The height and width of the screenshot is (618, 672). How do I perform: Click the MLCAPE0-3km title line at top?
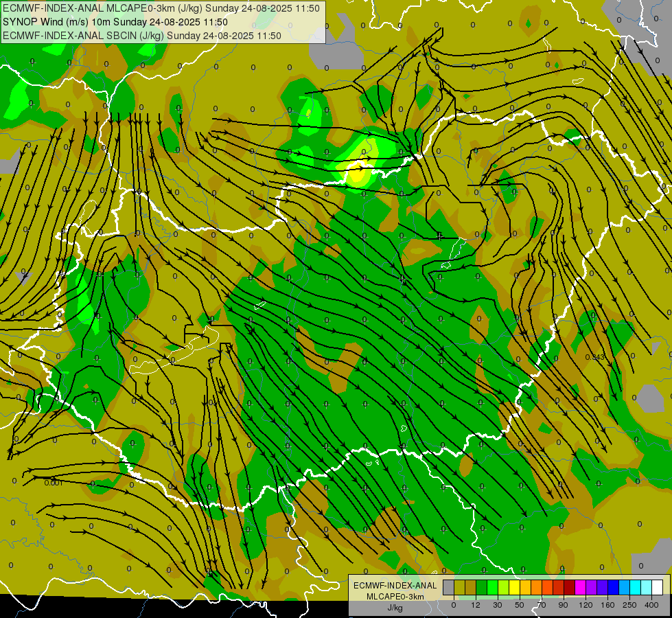point(161,8)
